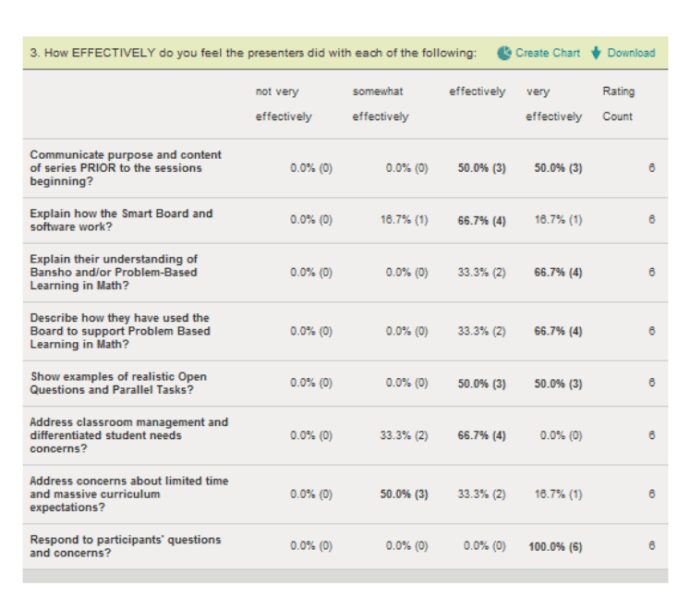The image size is (690, 598).
Task: Click the 'Address concerns about limited time' row label
Action: tap(129, 494)
